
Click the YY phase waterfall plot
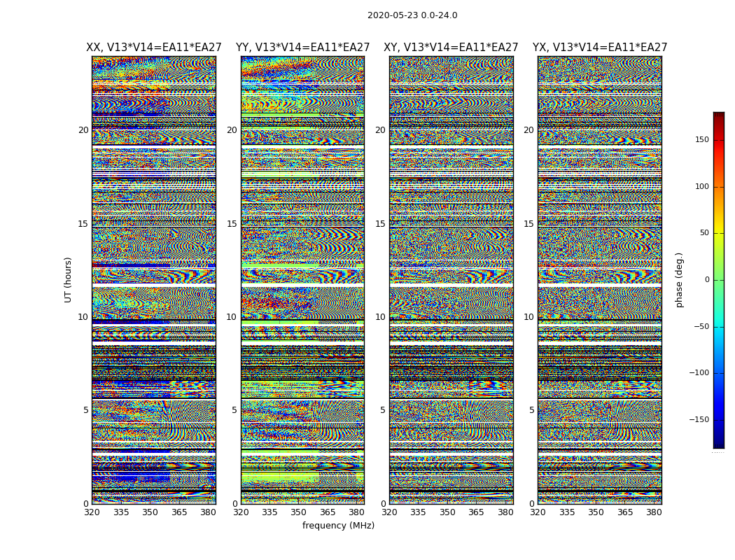click(302, 280)
